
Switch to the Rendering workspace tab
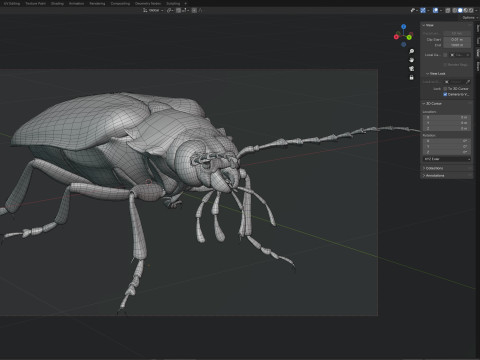(97, 3)
